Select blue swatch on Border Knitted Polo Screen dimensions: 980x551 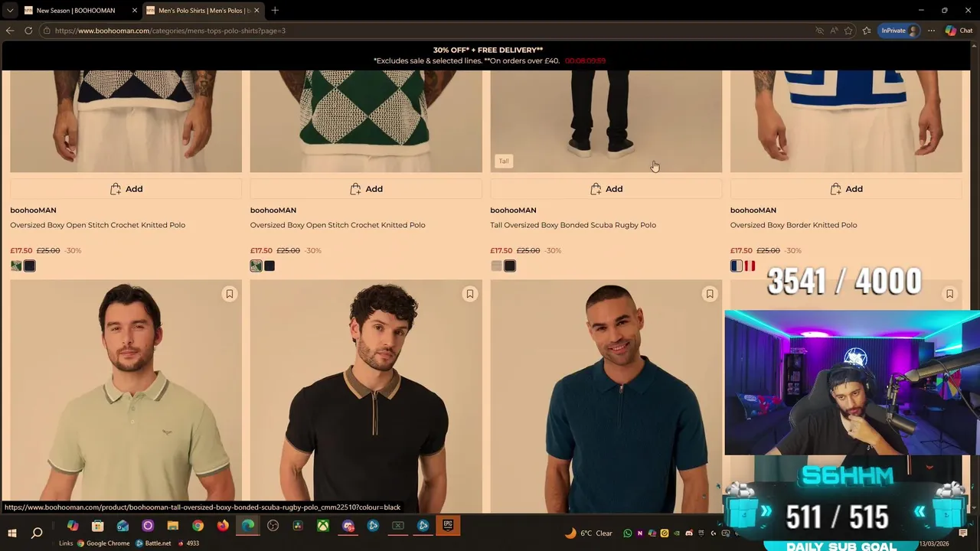pos(737,266)
